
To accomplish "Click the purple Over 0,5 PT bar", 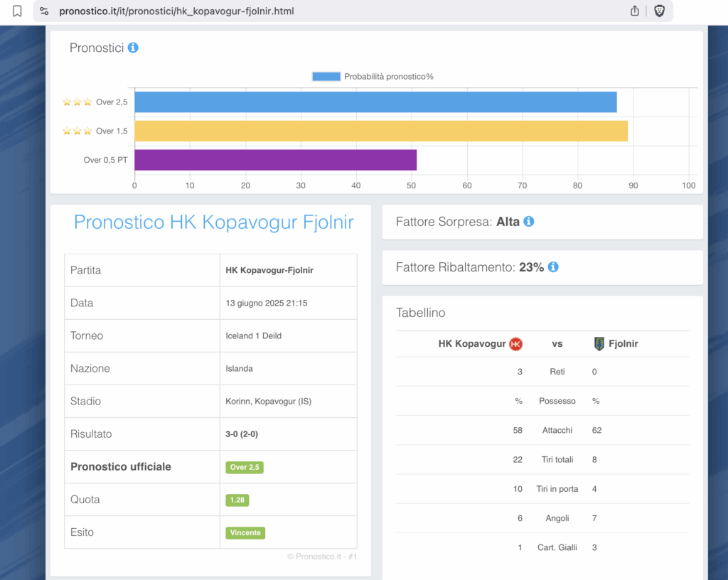I will [275, 160].
